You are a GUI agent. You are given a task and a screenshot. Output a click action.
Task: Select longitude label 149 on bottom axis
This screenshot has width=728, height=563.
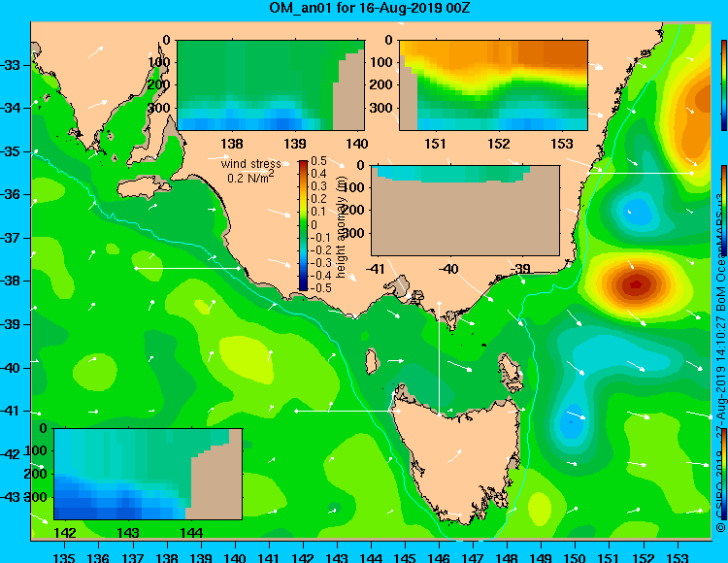pos(541,557)
